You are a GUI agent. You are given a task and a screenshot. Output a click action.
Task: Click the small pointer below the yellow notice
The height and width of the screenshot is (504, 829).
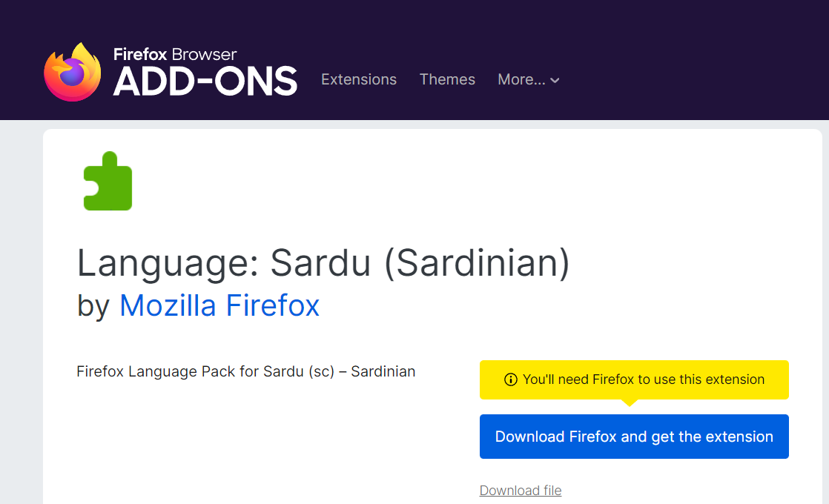[x=629, y=402]
